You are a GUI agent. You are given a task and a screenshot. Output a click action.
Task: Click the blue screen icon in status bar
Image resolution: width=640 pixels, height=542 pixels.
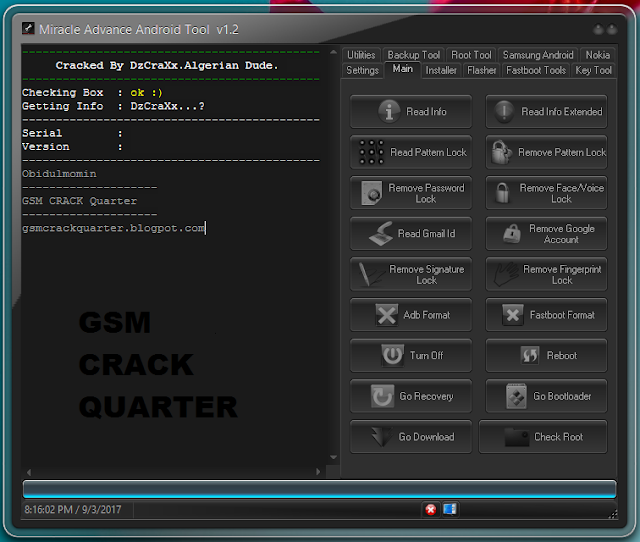pyautogui.click(x=450, y=509)
